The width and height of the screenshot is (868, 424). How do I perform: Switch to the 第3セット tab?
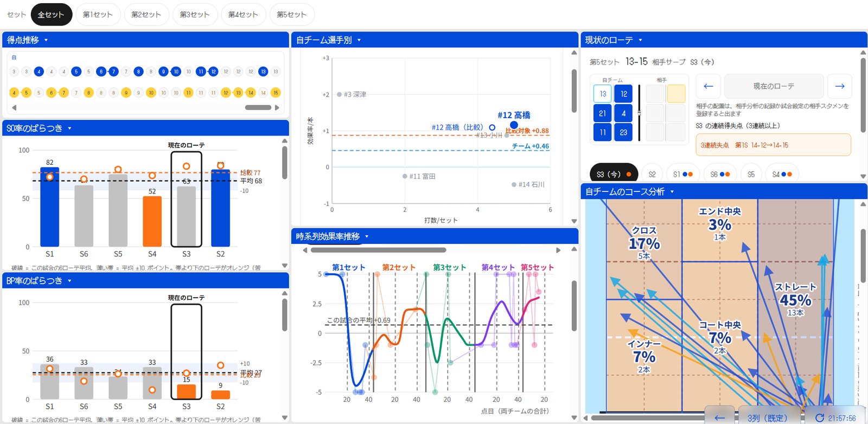pyautogui.click(x=195, y=15)
